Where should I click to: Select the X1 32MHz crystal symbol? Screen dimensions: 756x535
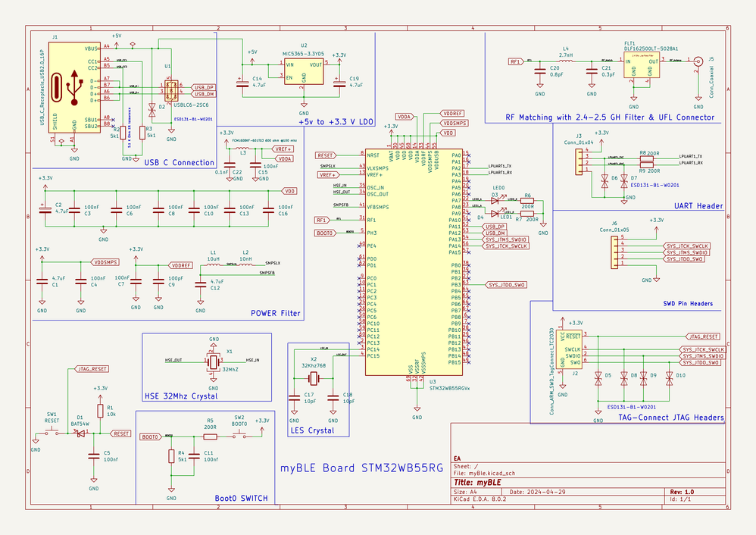[x=214, y=361]
